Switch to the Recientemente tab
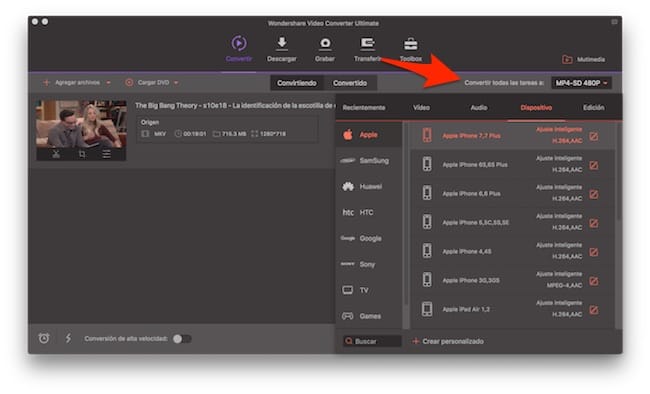 coord(364,108)
